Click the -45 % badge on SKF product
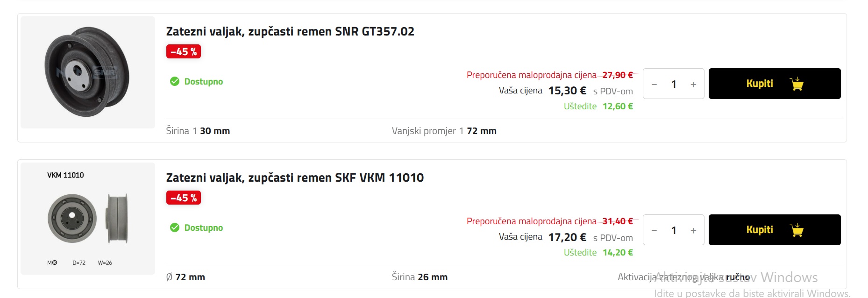This screenshot has width=868, height=298. 184,198
